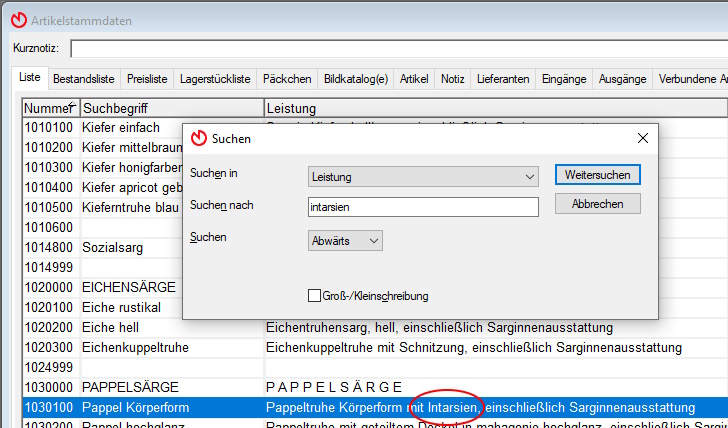Viewport: 728px width, 428px height.
Task: Select the Artikel tab
Action: pyautogui.click(x=414, y=79)
